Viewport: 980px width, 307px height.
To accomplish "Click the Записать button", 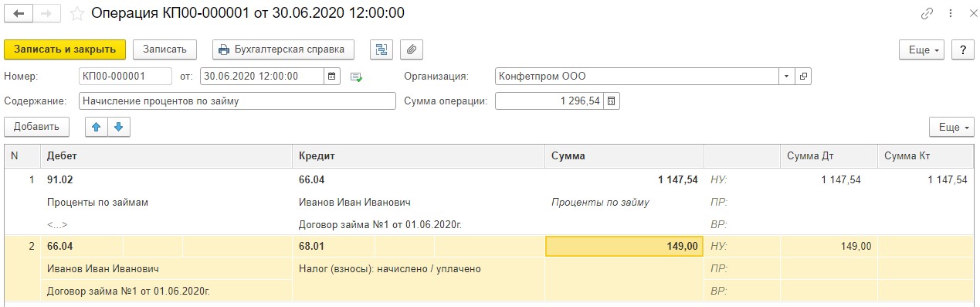I will [165, 49].
